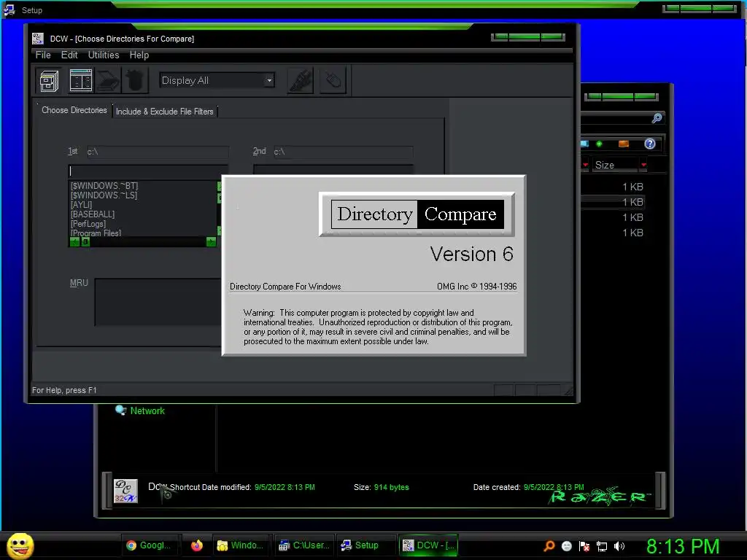The width and height of the screenshot is (747, 560).
Task: Launch Firefox from the taskbar
Action: pyautogui.click(x=197, y=545)
